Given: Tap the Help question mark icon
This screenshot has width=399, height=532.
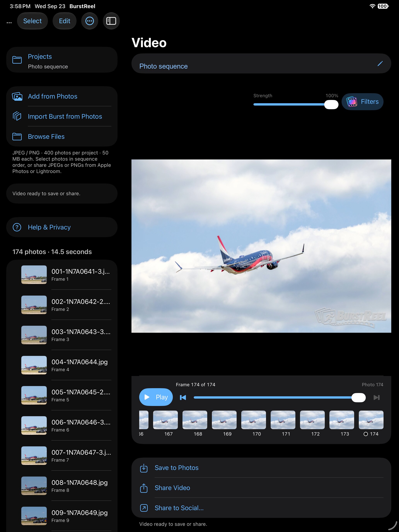Looking at the screenshot, I should (17, 227).
